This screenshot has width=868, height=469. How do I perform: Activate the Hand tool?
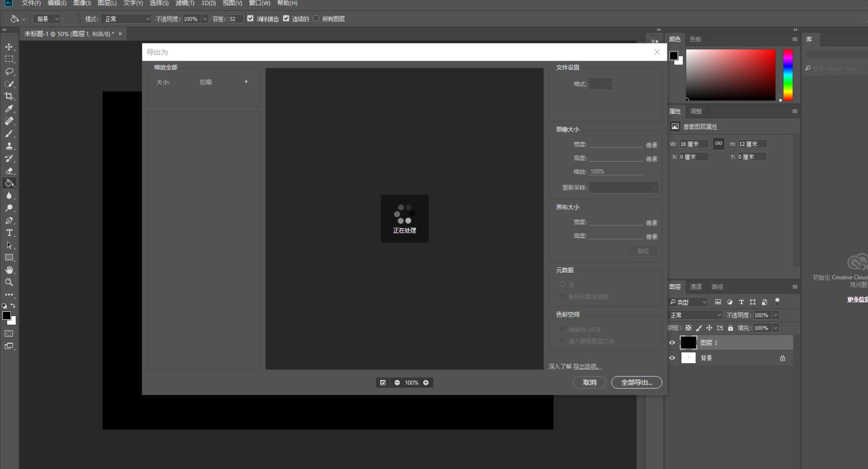pos(9,270)
